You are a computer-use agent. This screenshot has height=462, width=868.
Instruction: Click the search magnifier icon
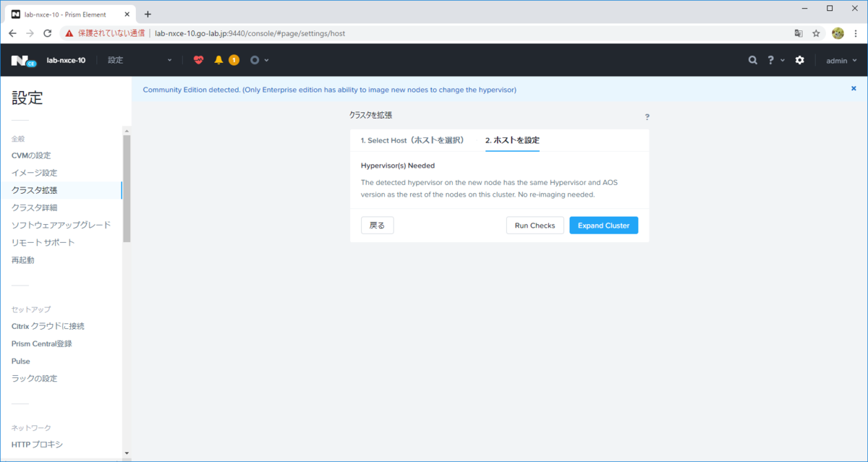(x=753, y=60)
